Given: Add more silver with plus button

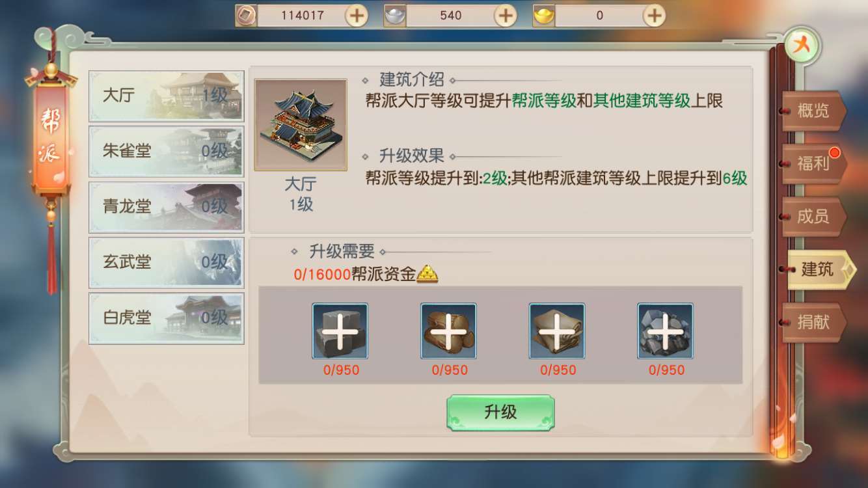Looking at the screenshot, I should [506, 15].
